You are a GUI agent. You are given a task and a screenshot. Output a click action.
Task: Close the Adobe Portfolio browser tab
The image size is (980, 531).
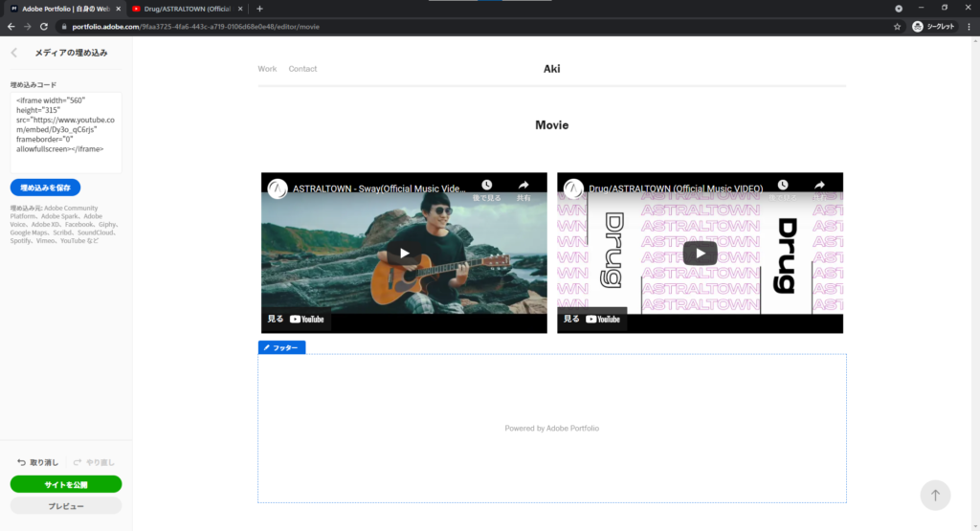[118, 9]
